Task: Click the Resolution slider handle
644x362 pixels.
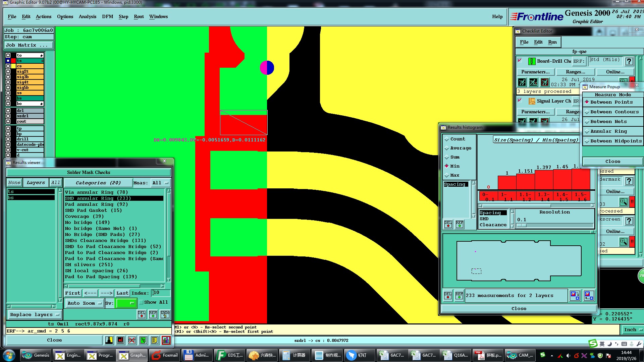Action: click(522, 226)
